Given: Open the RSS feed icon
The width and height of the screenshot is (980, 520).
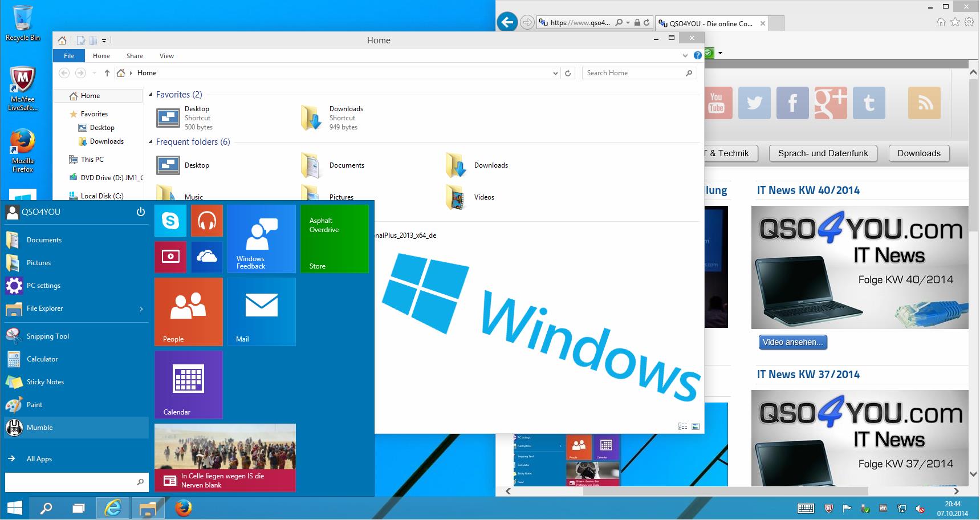Looking at the screenshot, I should pos(924,103).
